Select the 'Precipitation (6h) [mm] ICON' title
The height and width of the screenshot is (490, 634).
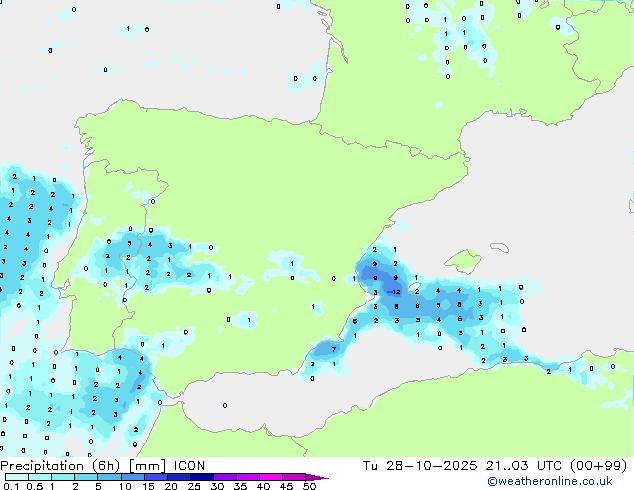coord(103,466)
